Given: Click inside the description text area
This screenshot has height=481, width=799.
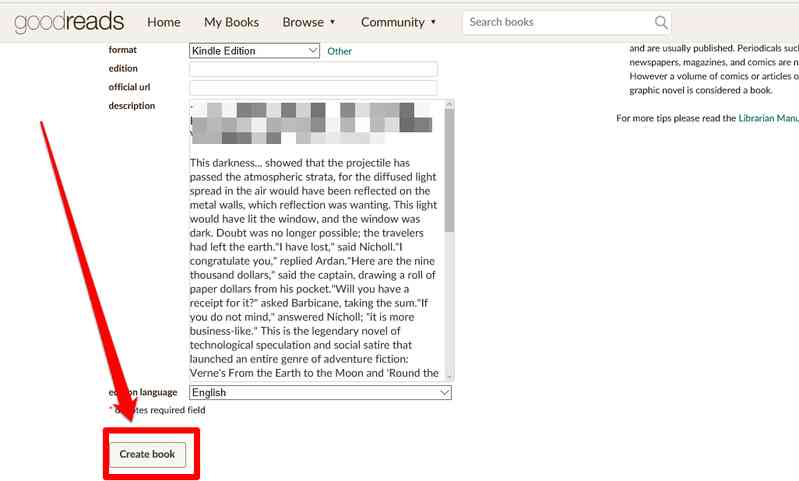Looking at the screenshot, I should tap(316, 239).
